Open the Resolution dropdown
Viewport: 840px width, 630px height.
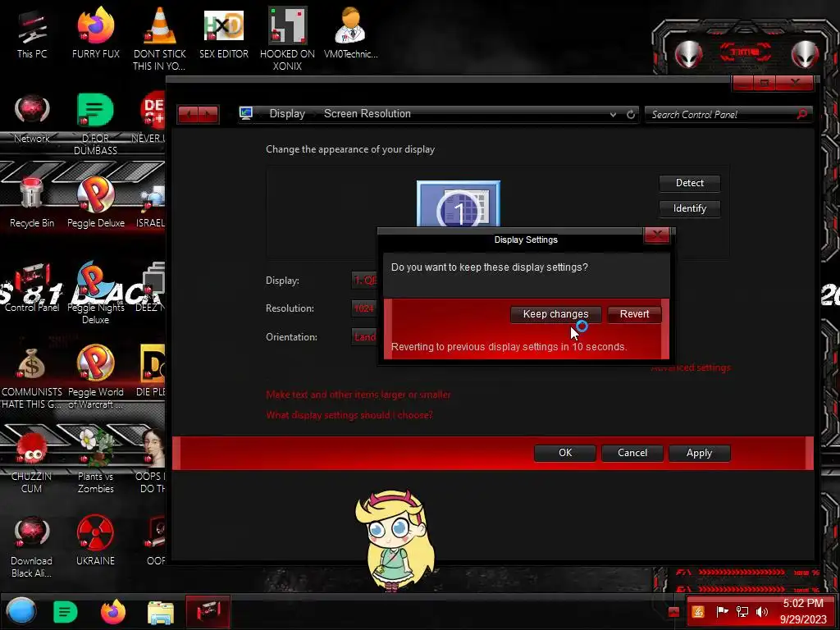[x=364, y=308]
